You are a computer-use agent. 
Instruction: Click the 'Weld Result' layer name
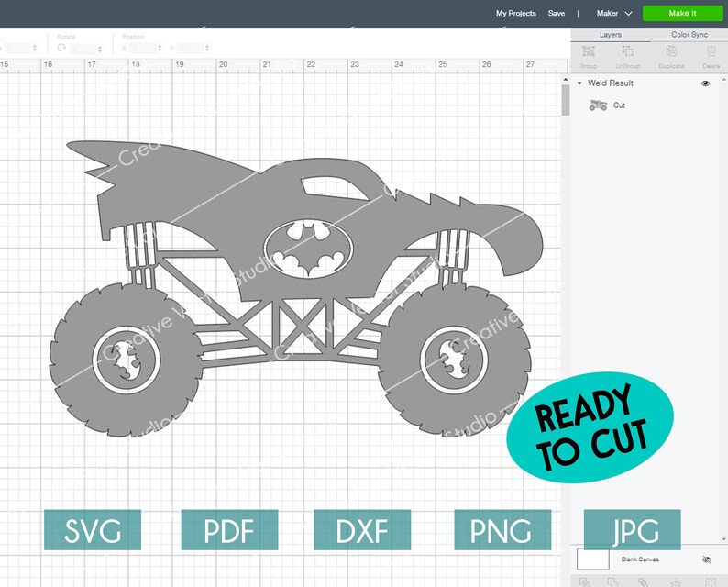(x=610, y=83)
